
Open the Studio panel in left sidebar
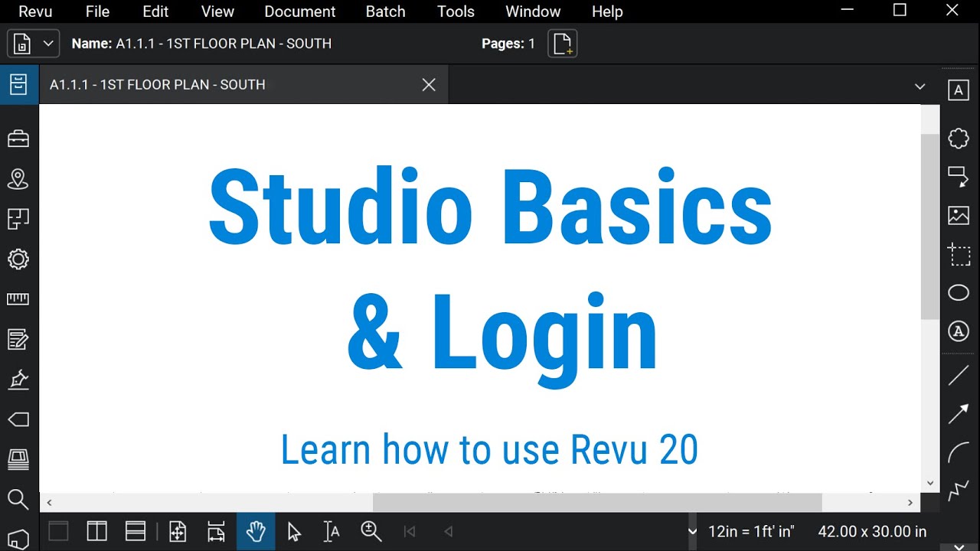point(18,459)
